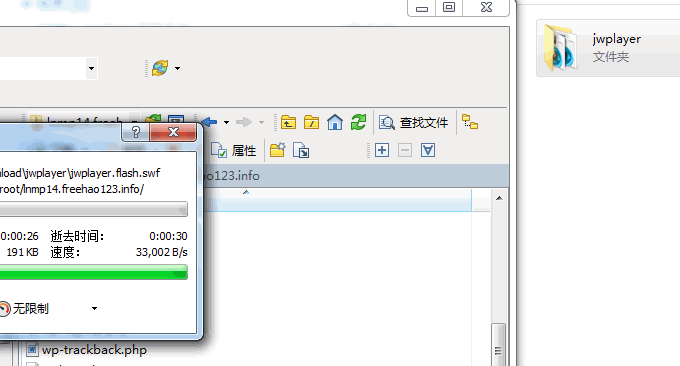Open the synchronize icon dropdown arrow
This screenshot has width=680, height=366.
[177, 69]
